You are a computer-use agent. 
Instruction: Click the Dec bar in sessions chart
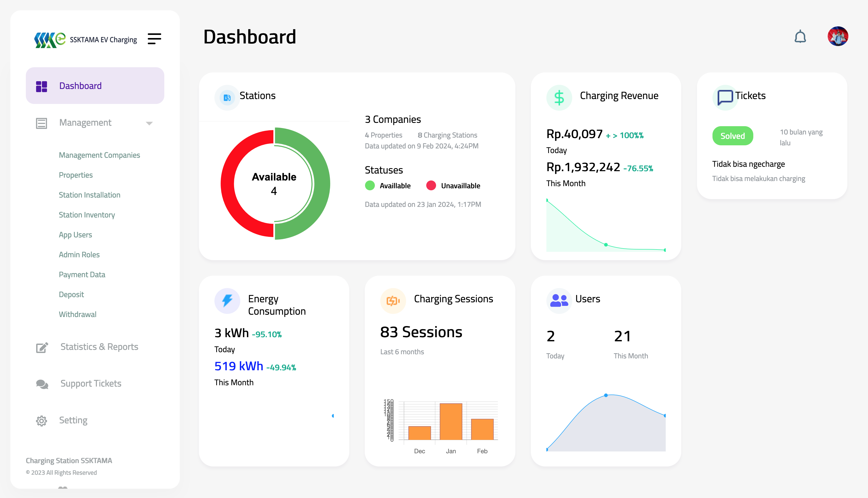419,433
